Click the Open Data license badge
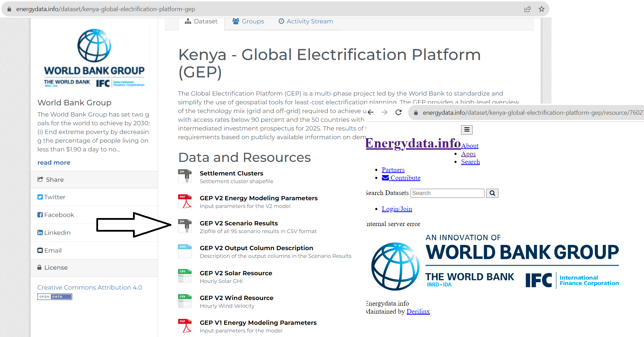 pyautogui.click(x=54, y=297)
